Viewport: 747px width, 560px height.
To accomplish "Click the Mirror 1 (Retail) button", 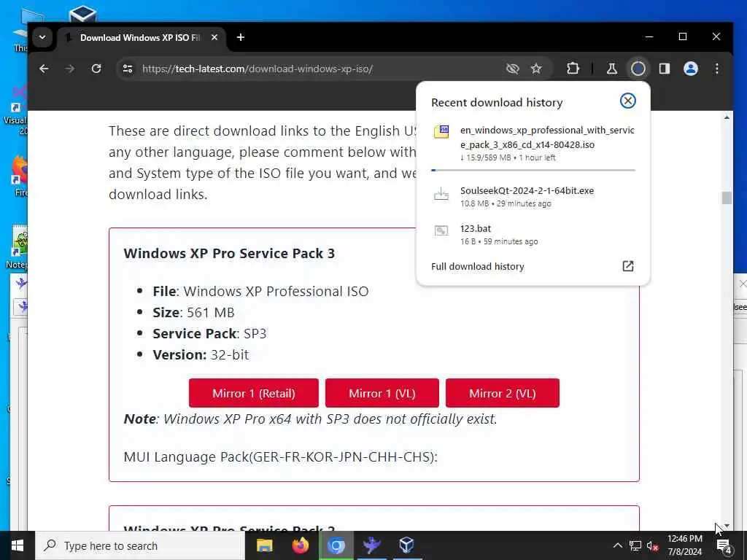I will 253,393.
